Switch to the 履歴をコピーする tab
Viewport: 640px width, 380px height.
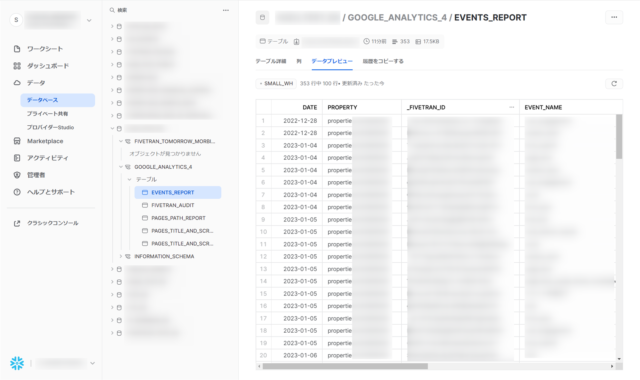[383, 61]
